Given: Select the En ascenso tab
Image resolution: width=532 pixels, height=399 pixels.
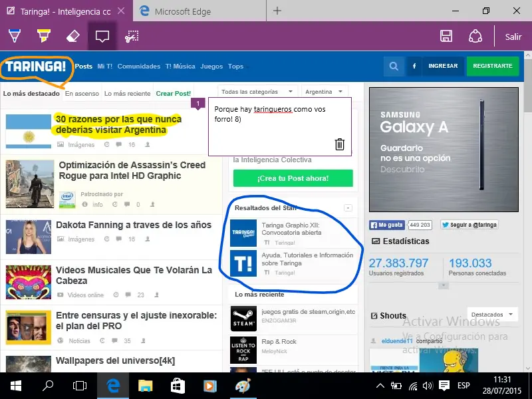Looking at the screenshot, I should pyautogui.click(x=82, y=93).
